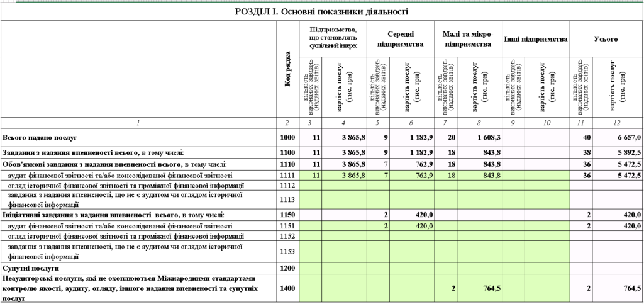Select the cell with value 6 657,0

(x=618, y=138)
